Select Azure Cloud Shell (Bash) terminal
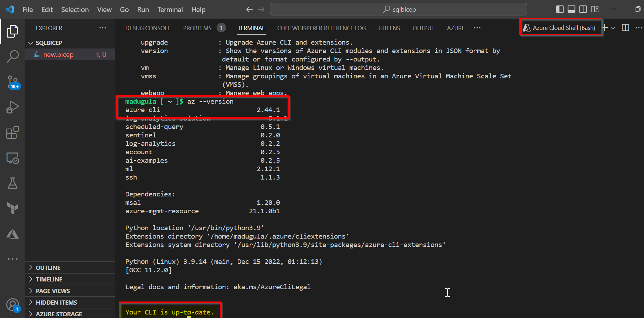Image resolution: width=644 pixels, height=318 pixels. click(x=559, y=28)
